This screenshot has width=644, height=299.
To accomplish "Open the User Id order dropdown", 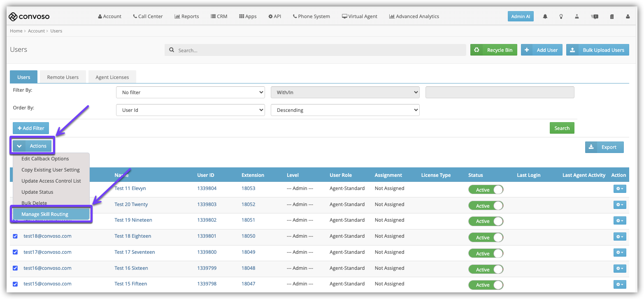I will [x=191, y=110].
